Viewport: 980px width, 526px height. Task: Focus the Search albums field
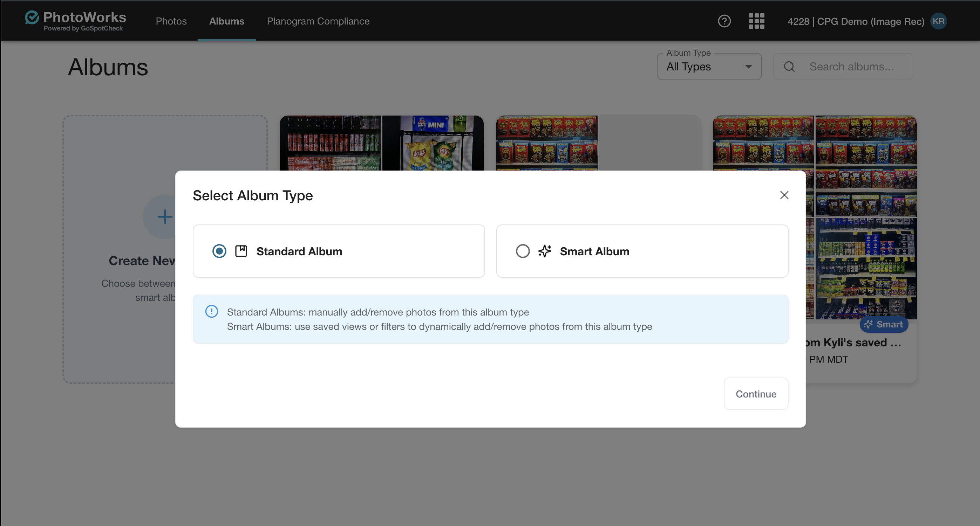pos(843,67)
